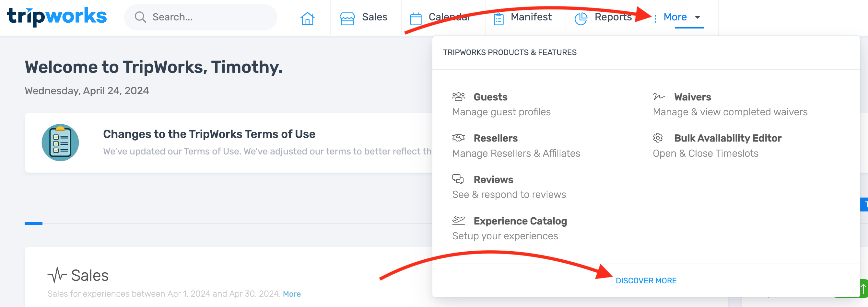Click the More link in Sales description
This screenshot has height=307, width=868.
pos(291,294)
